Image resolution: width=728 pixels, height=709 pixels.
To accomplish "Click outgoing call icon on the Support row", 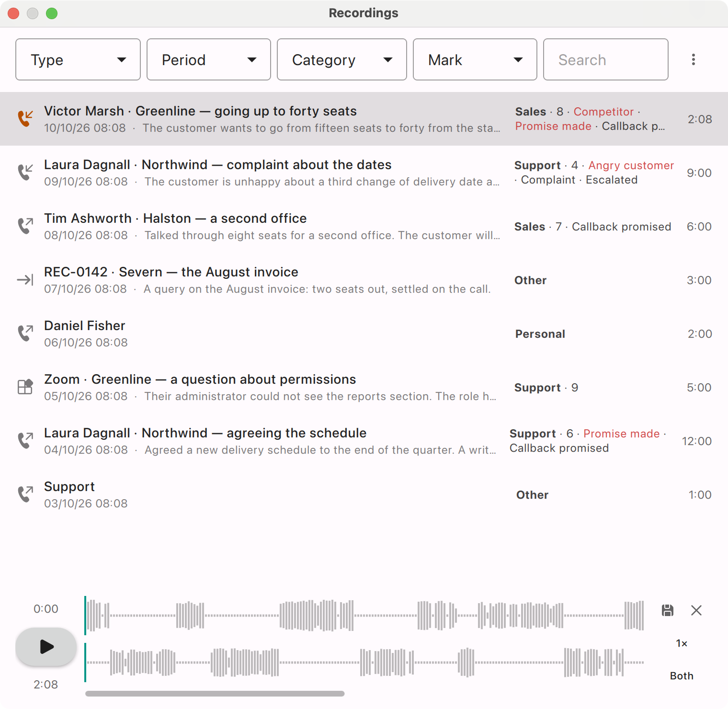I will (x=25, y=494).
